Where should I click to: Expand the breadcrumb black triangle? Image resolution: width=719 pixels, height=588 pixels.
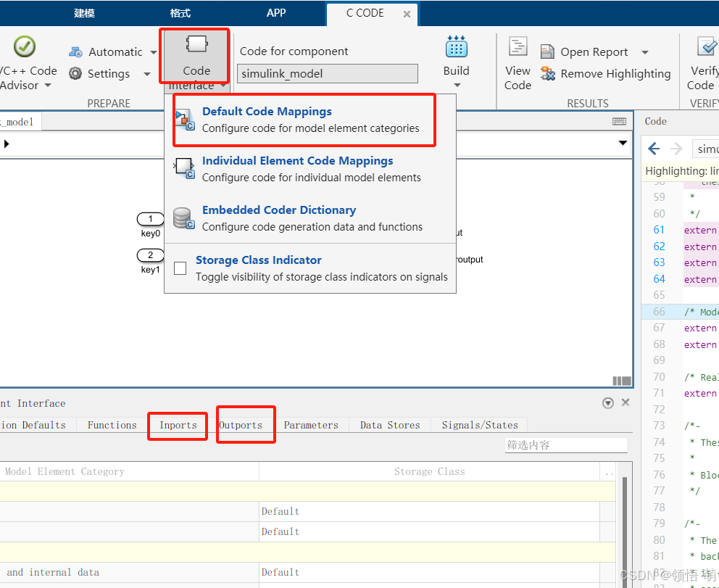(x=7, y=144)
